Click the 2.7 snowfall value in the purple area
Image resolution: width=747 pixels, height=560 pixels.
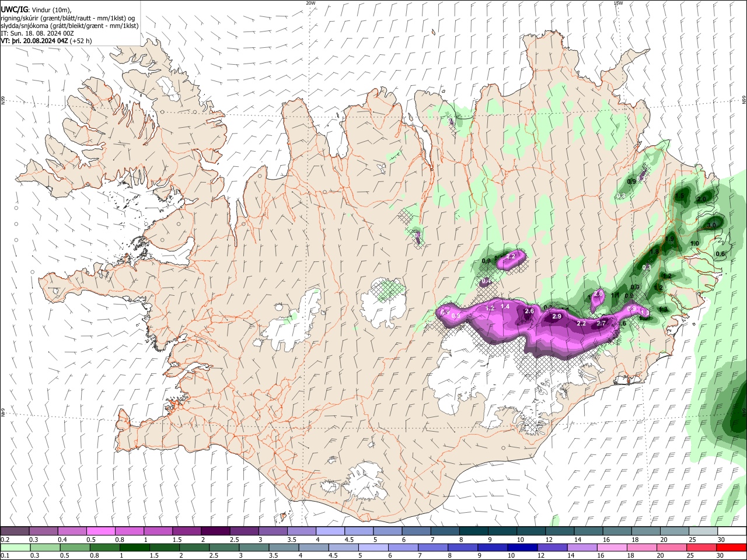602,323
